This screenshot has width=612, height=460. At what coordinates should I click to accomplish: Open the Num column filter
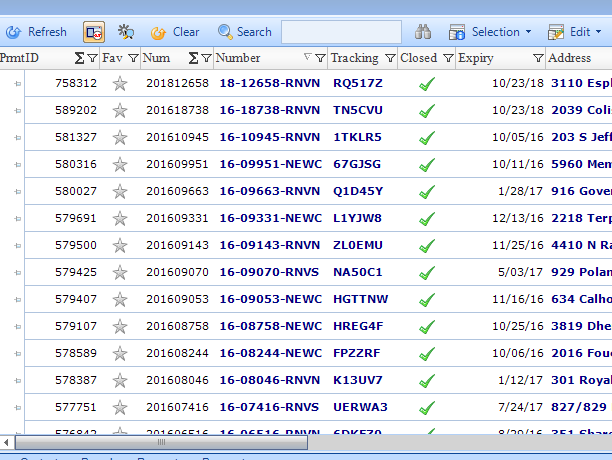pyautogui.click(x=206, y=58)
